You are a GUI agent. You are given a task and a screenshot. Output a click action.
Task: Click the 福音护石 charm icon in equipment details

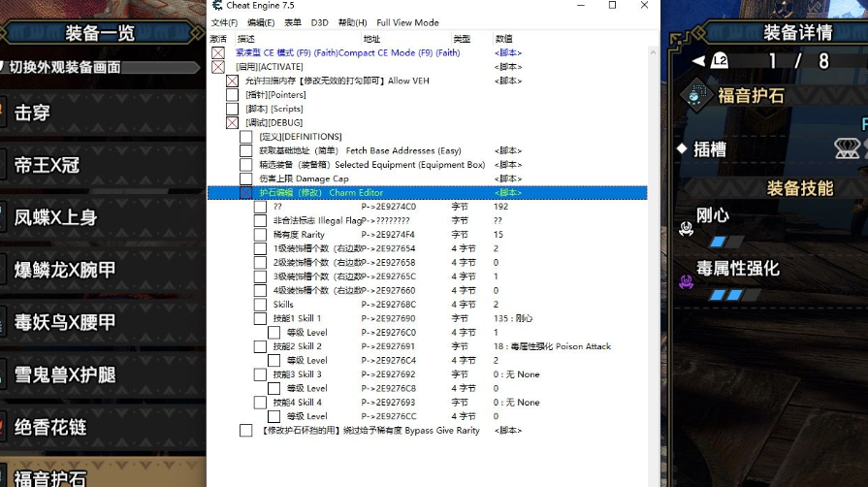[x=694, y=96]
